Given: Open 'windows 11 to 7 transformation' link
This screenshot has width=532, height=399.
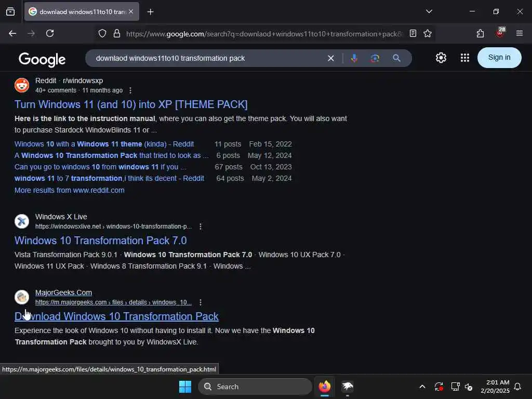Looking at the screenshot, I should tap(109, 179).
